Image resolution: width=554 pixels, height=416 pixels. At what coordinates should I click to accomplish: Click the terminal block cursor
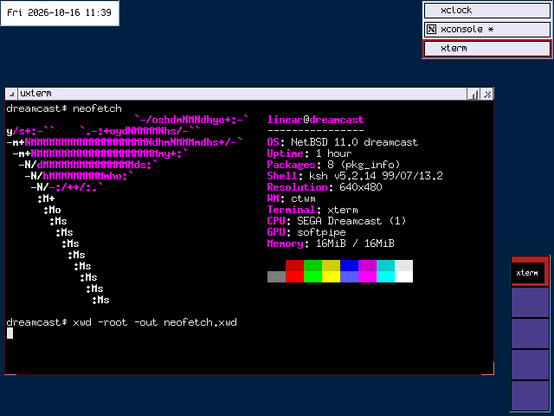pos(10,333)
